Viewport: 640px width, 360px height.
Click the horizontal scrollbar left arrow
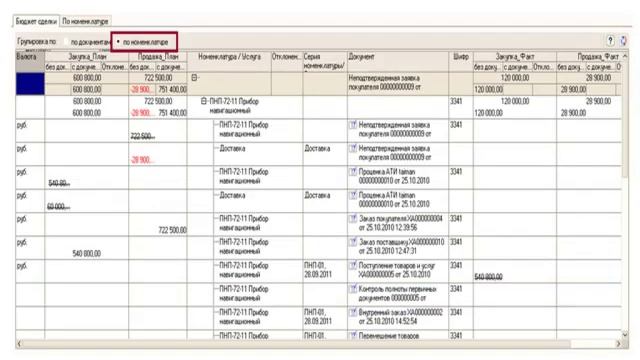[x=20, y=344]
